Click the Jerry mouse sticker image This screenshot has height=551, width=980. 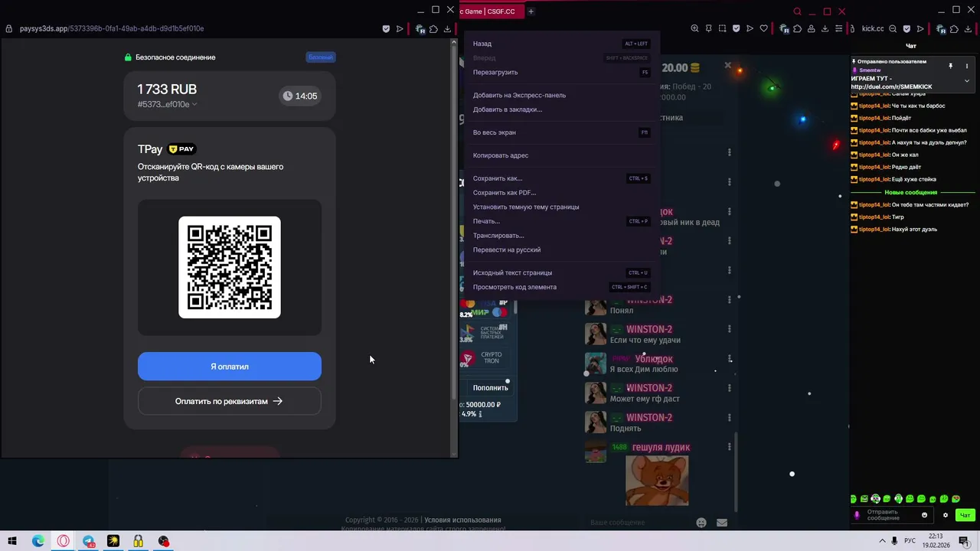[657, 481]
